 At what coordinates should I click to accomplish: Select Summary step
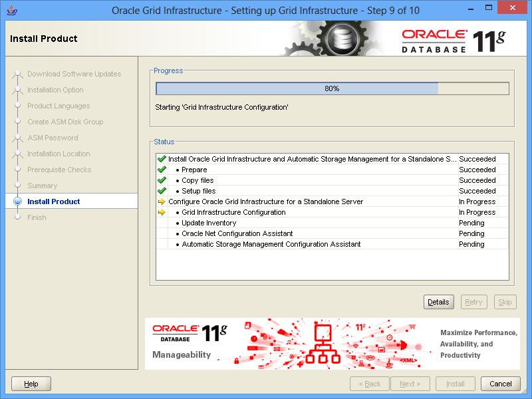click(43, 186)
